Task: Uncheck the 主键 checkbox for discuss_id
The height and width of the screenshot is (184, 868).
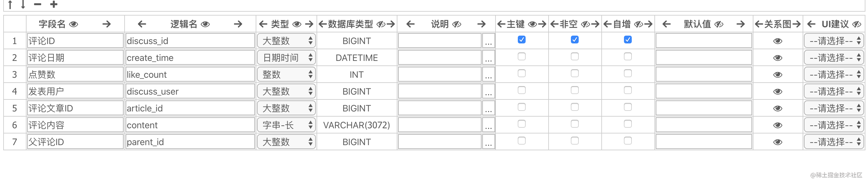Action: pos(522,40)
